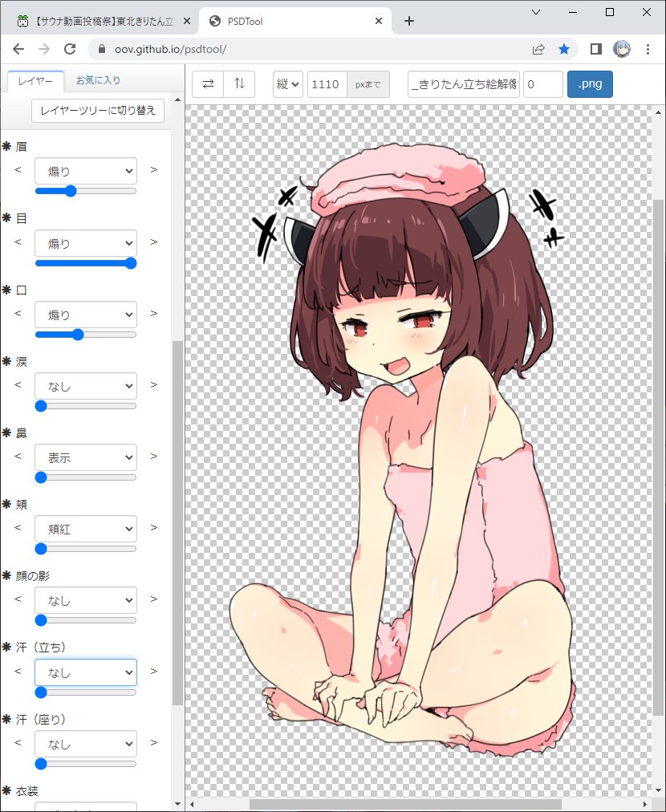This screenshot has width=666, height=812.
Task: Select the PSDTool browser tab
Action: click(x=295, y=21)
